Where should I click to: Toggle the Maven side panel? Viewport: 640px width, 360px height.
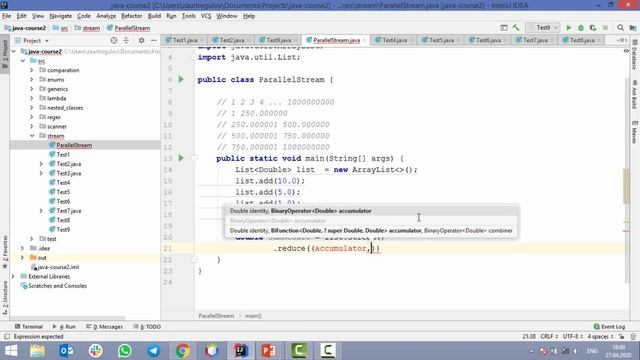(635, 131)
